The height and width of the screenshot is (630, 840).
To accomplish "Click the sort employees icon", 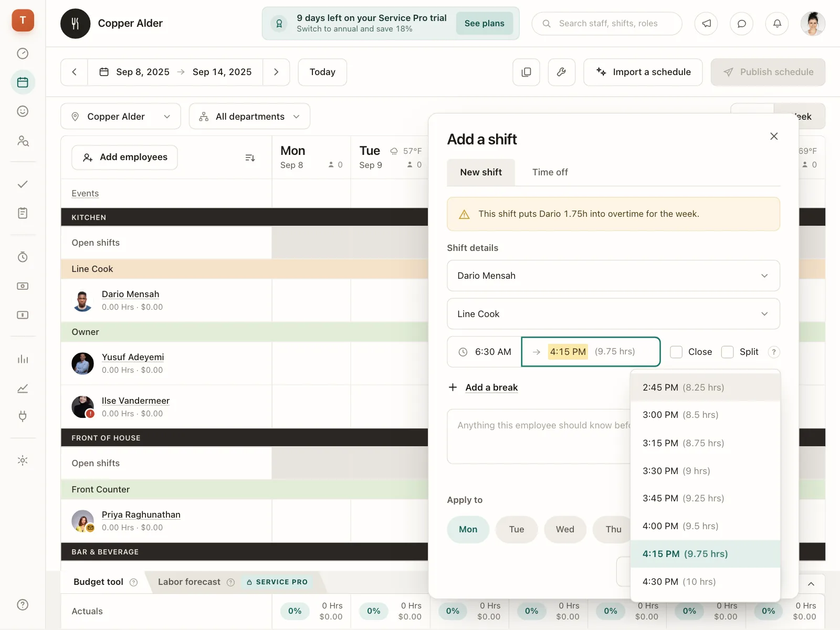I will (250, 157).
